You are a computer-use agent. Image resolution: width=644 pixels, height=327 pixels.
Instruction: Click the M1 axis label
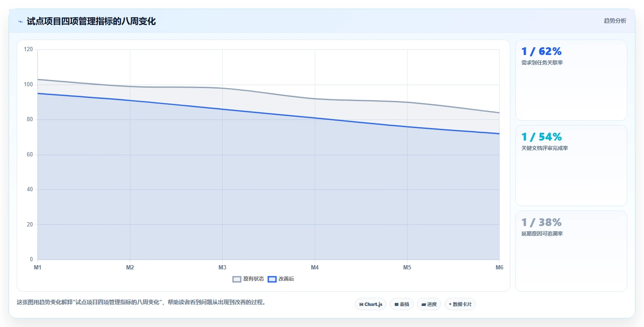[x=37, y=267]
